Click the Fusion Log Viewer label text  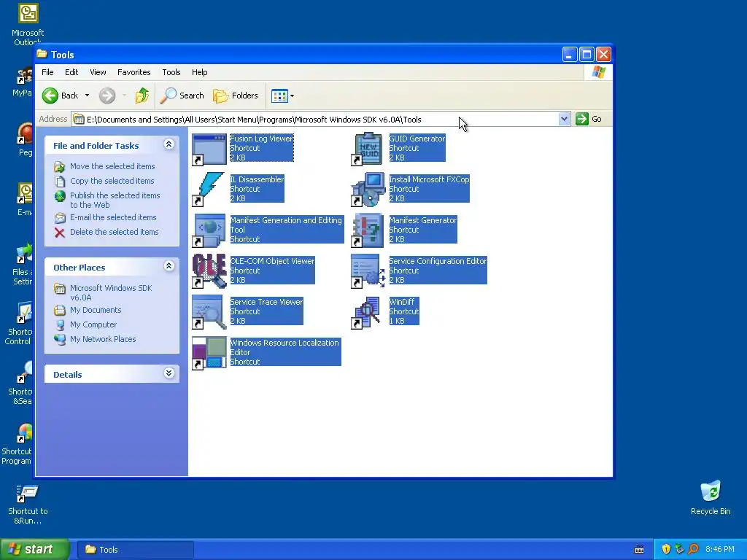[262, 139]
